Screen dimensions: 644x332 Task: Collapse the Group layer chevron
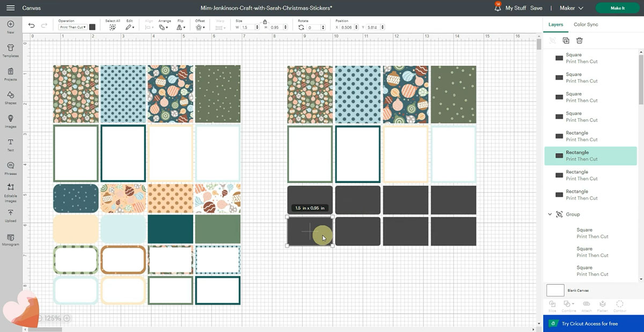550,214
